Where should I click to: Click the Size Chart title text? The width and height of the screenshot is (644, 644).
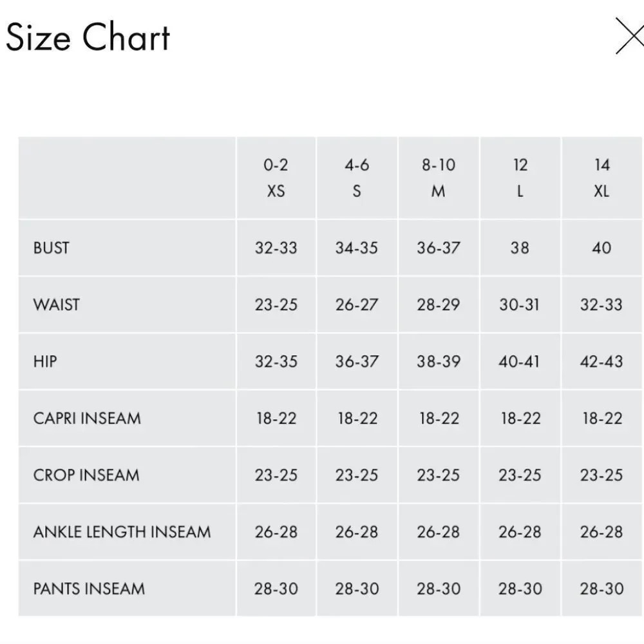pyautogui.click(x=87, y=37)
